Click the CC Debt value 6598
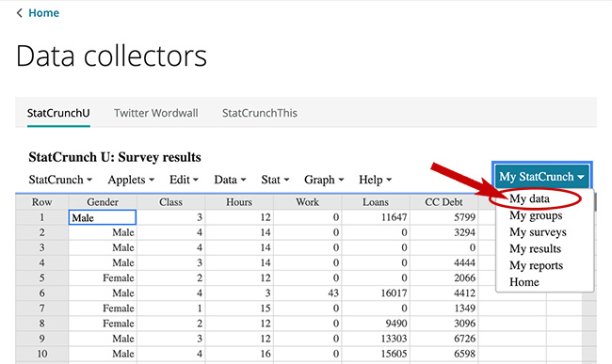Screen dimensions: 612x364 pyautogui.click(x=464, y=354)
